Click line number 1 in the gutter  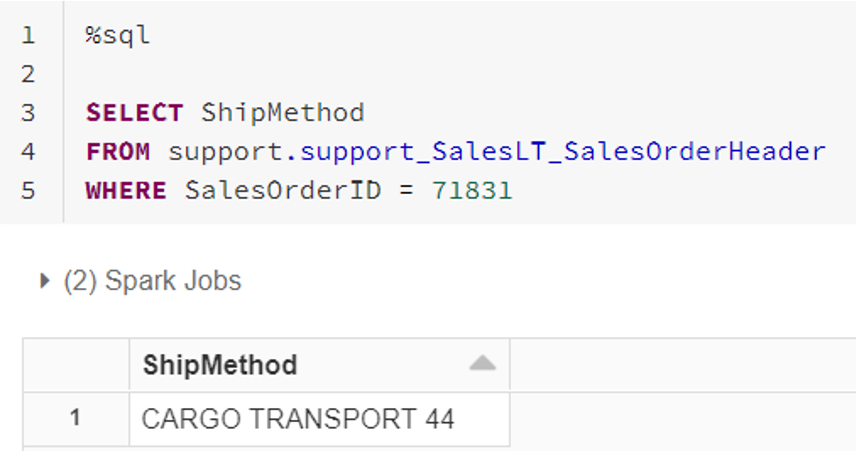[27, 36]
